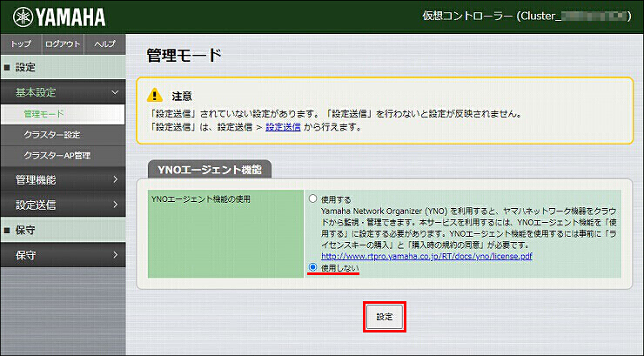Open the トップ page
Screen dimensions: 644x356
(21, 44)
